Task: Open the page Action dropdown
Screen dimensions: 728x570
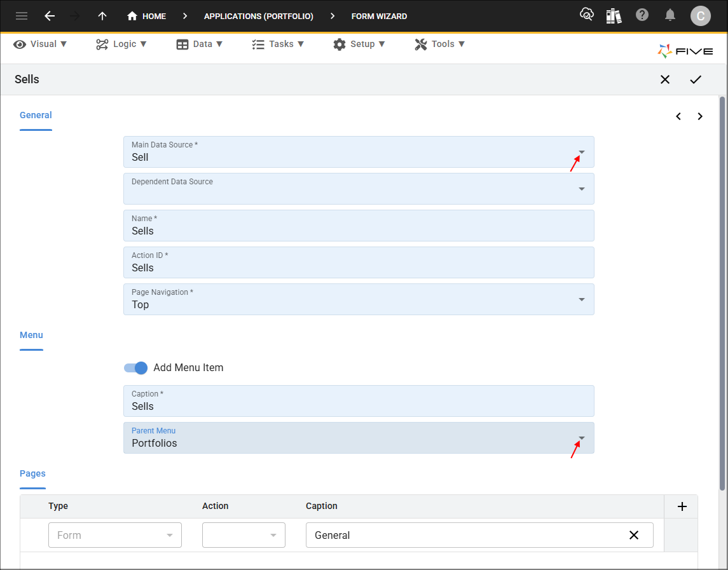Action: click(x=244, y=535)
